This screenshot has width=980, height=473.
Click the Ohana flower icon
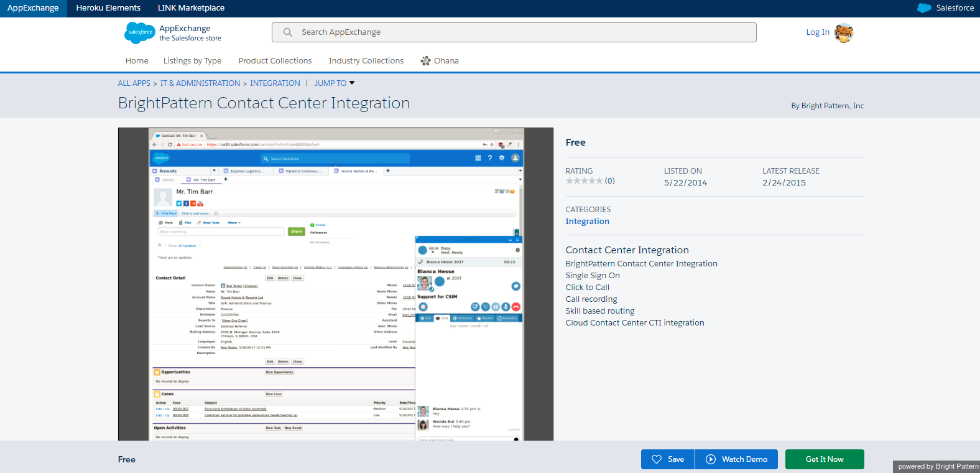click(x=425, y=61)
